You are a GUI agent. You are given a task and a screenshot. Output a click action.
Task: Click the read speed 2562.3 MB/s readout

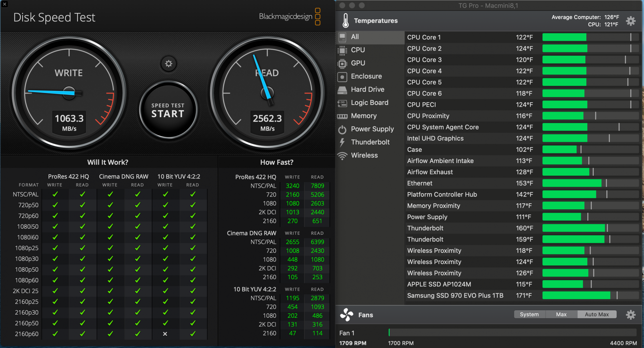pyautogui.click(x=267, y=123)
